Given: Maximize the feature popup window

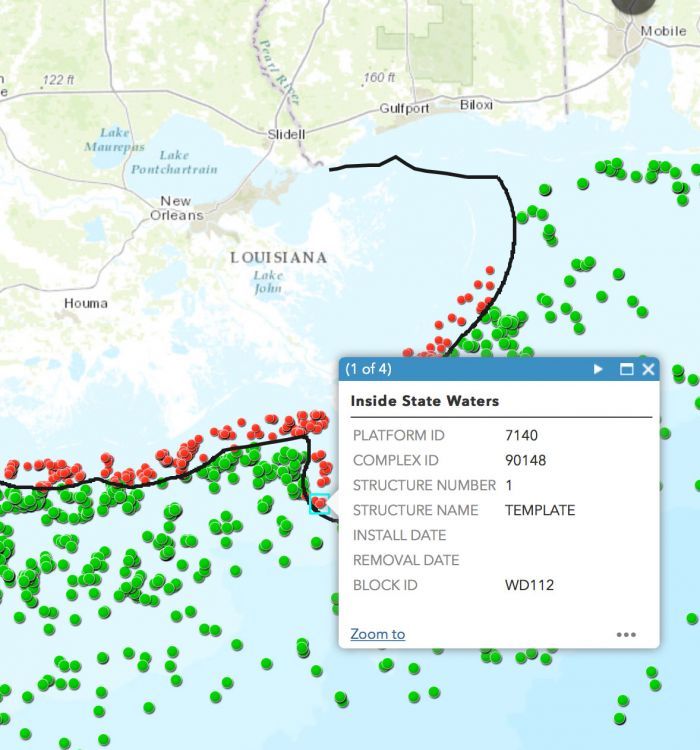Looking at the screenshot, I should (627, 369).
